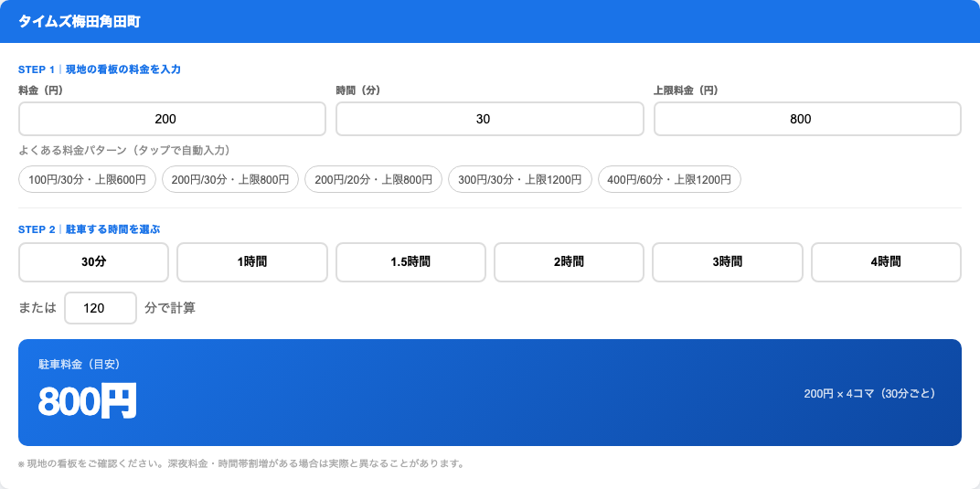The width and height of the screenshot is (980, 489).
Task: Select the 100円/30分・上限600円 preset
Action: pyautogui.click(x=88, y=179)
